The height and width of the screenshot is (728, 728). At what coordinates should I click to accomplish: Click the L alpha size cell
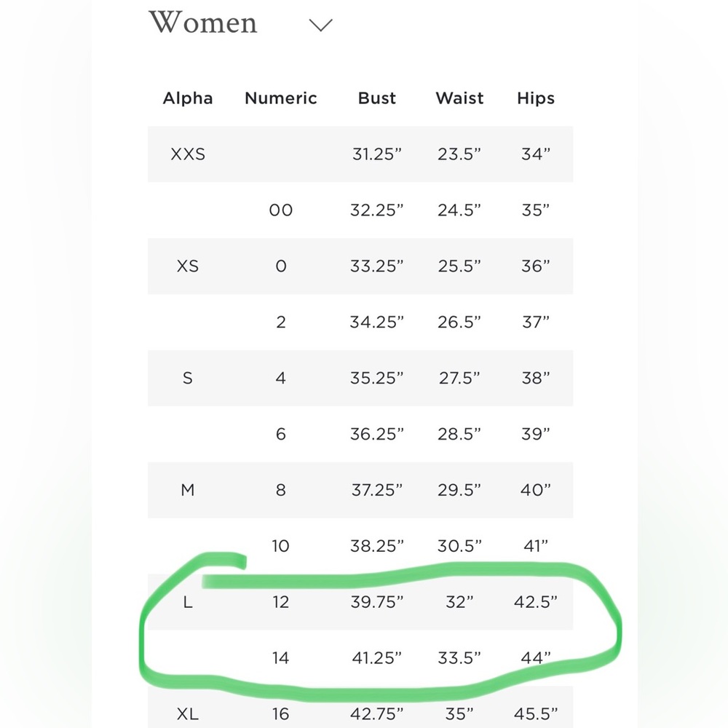[x=188, y=602]
